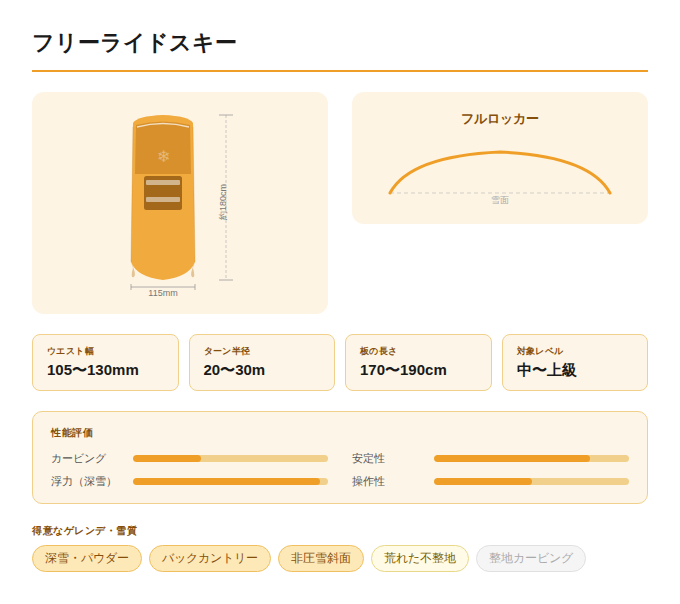
Task: Click the rocker profile curve graphic
Action: point(500,172)
